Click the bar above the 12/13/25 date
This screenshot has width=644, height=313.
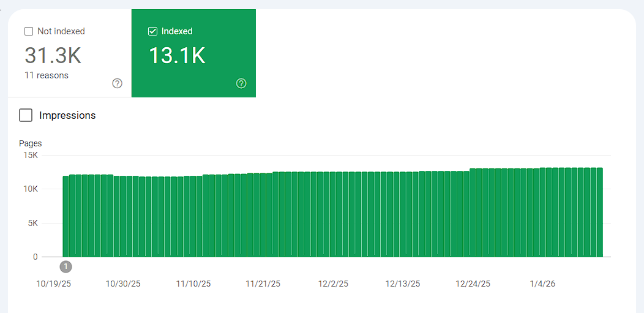pyautogui.click(x=403, y=214)
